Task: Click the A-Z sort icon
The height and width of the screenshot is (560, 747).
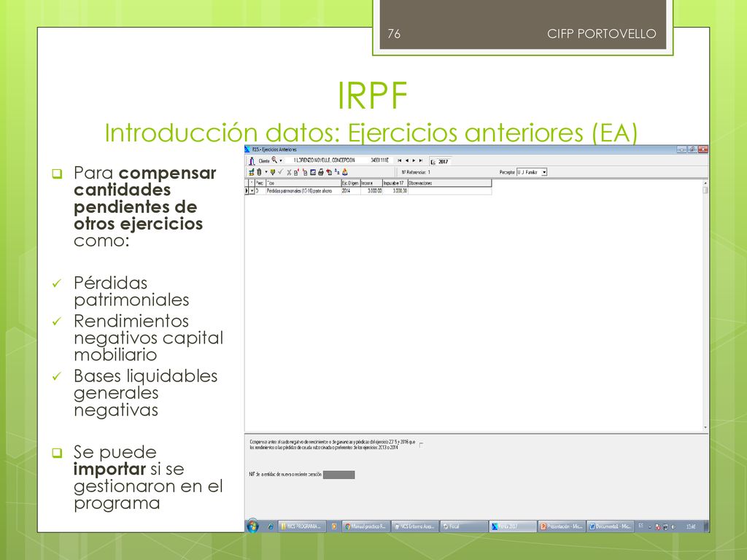Action: pos(337,172)
